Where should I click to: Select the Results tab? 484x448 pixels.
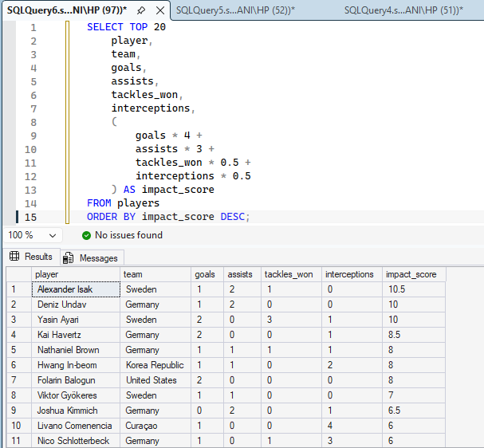[31, 257]
